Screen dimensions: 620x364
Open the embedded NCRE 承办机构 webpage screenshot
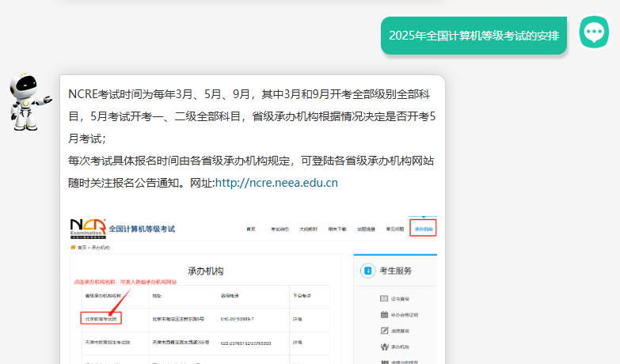coord(253,290)
